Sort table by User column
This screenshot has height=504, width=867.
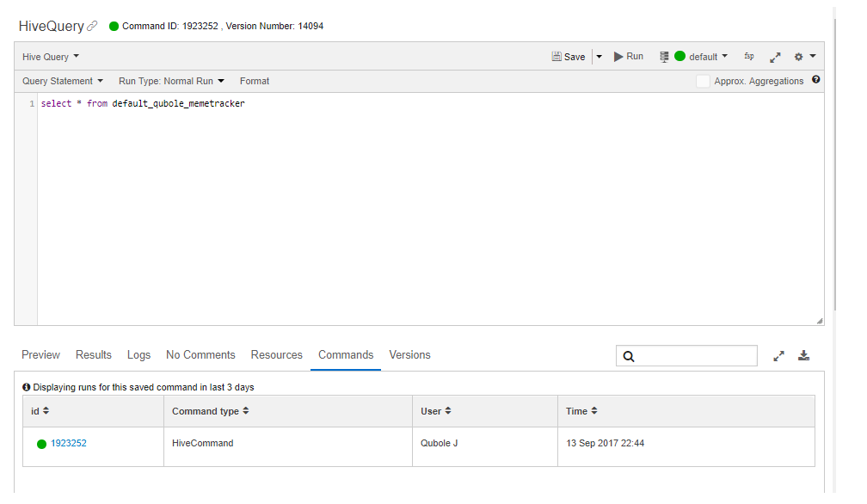pyautogui.click(x=448, y=410)
